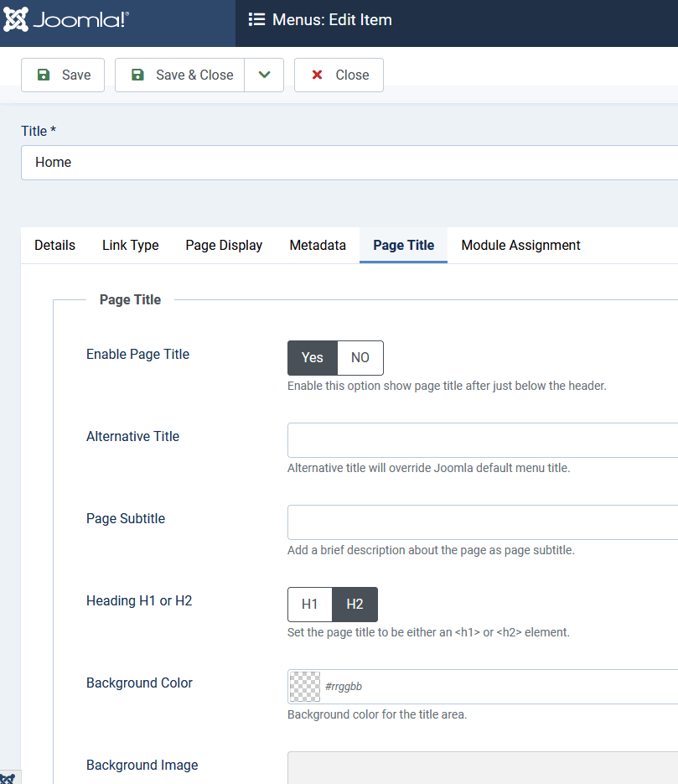Select H1 heading option
This screenshot has height=784, width=678.
(x=310, y=604)
